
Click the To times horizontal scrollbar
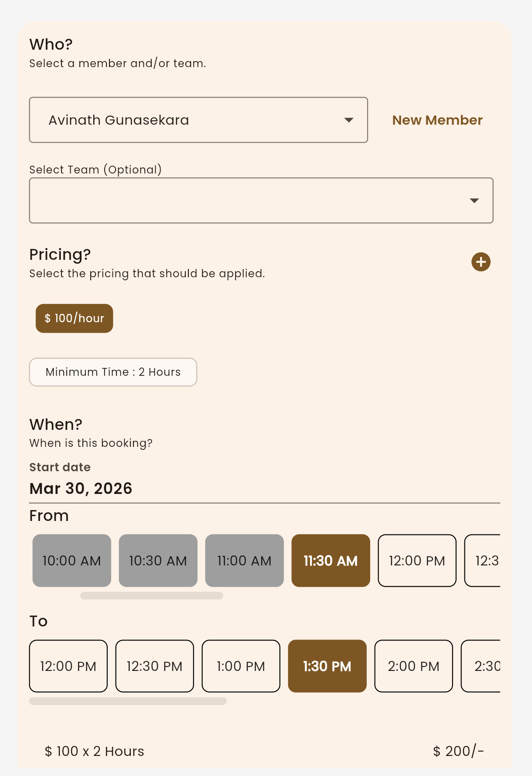tap(128, 701)
